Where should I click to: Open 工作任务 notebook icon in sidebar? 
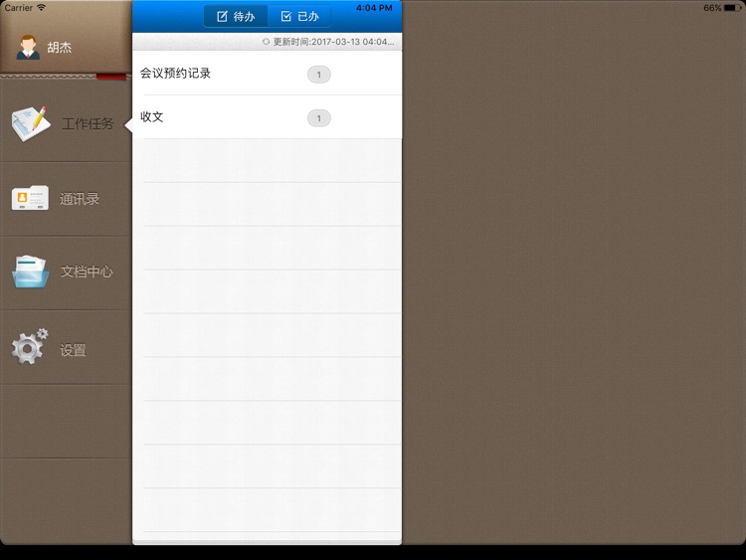tap(31, 123)
